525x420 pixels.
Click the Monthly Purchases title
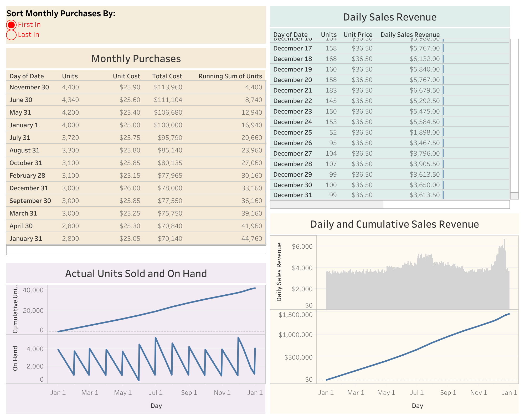pos(136,59)
